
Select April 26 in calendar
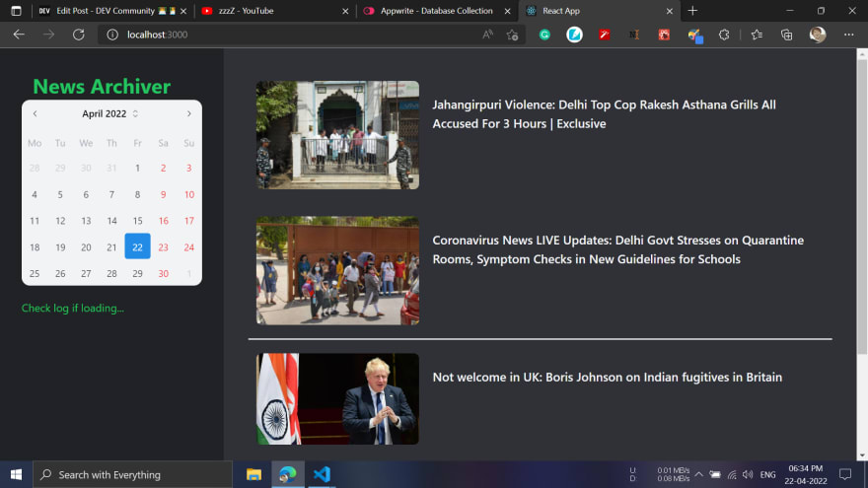60,273
